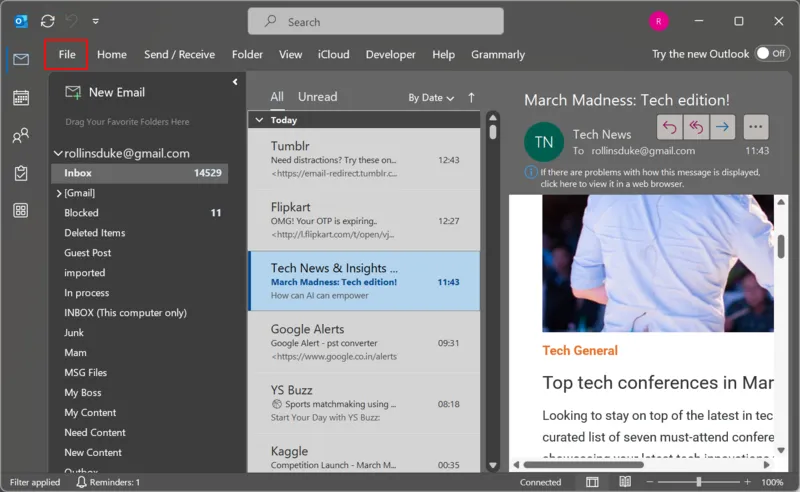Reverse sort order with the up arrow
The height and width of the screenshot is (492, 800).
(x=472, y=98)
